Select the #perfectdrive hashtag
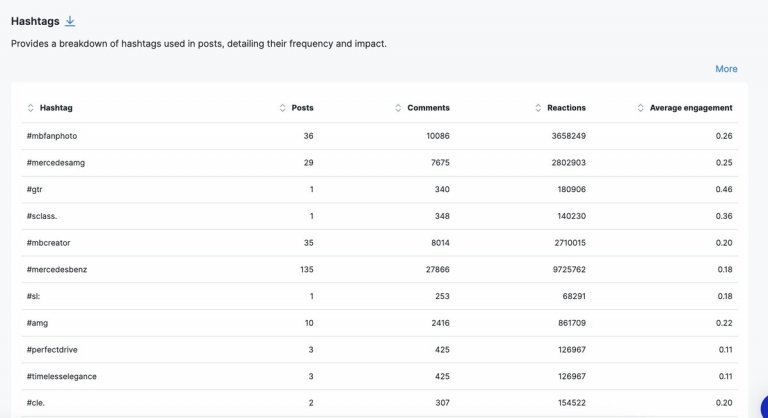768x418 pixels. coord(52,350)
